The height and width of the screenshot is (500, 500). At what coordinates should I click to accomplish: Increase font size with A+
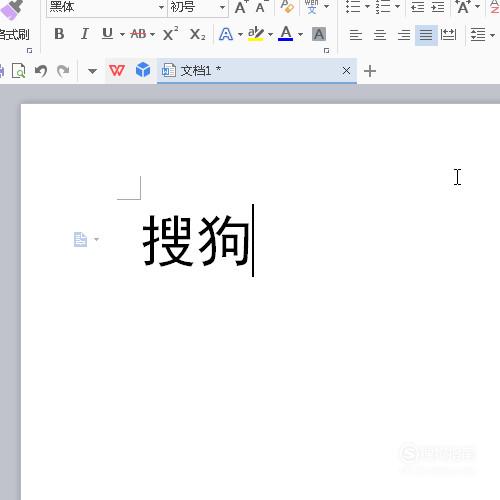click(x=241, y=7)
